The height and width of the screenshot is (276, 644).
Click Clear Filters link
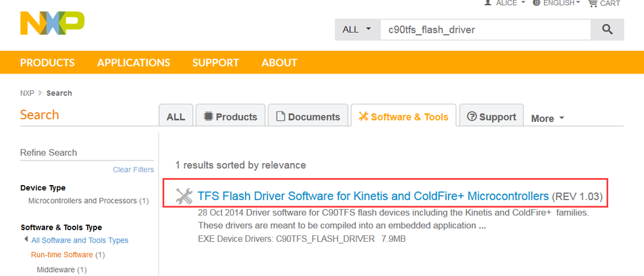click(x=133, y=170)
